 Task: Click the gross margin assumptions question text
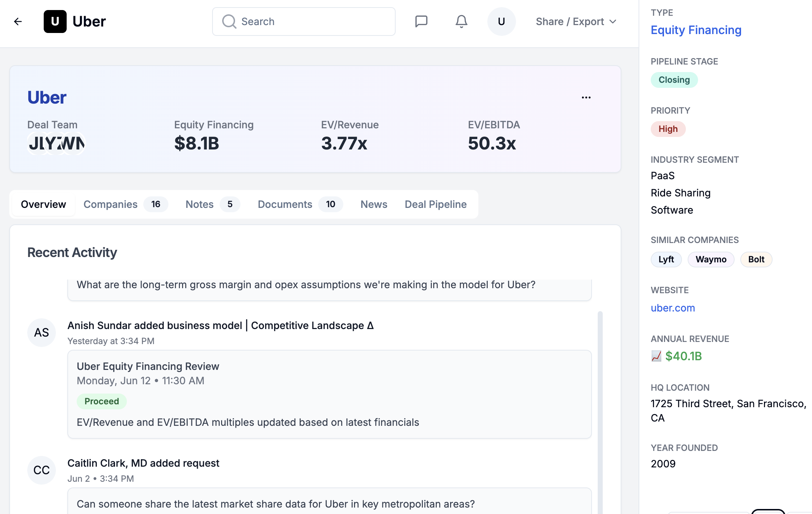tap(306, 285)
